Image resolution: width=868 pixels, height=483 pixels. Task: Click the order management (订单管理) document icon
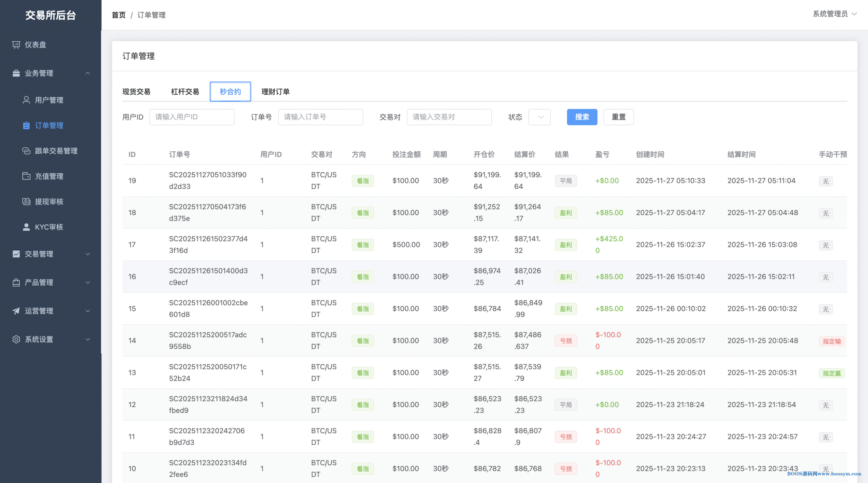tap(26, 125)
